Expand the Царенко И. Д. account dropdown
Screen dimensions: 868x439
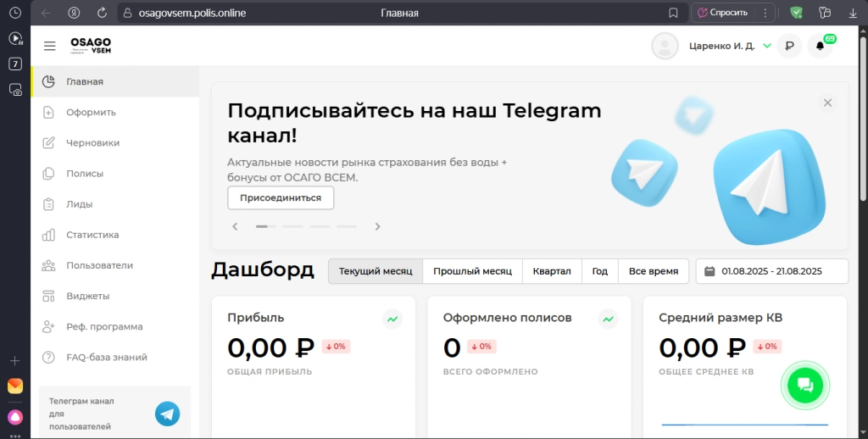[767, 47]
